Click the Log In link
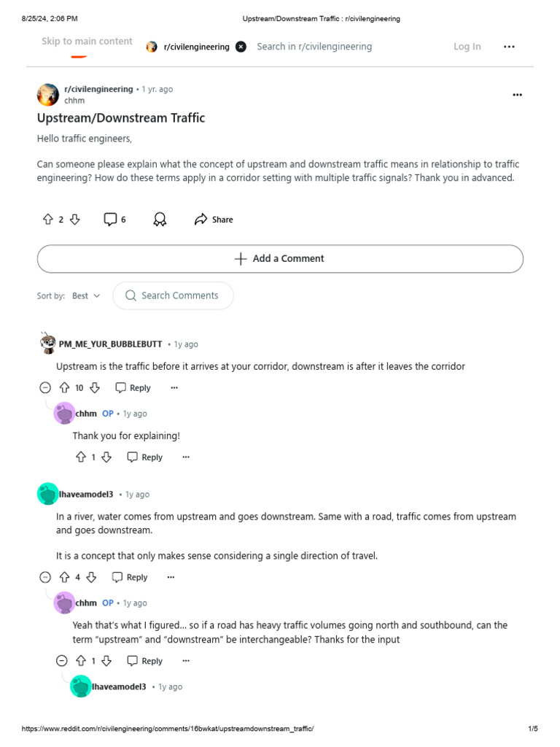 tap(467, 47)
